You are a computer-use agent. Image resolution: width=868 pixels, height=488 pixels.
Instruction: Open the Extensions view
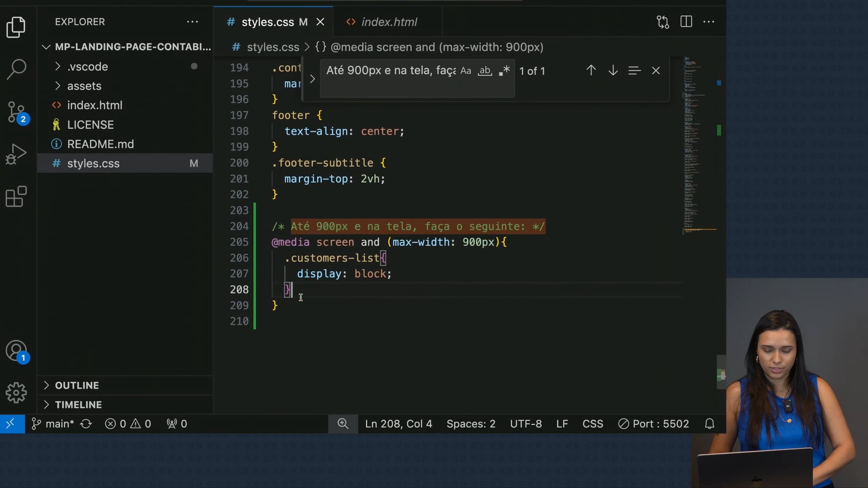(x=16, y=197)
